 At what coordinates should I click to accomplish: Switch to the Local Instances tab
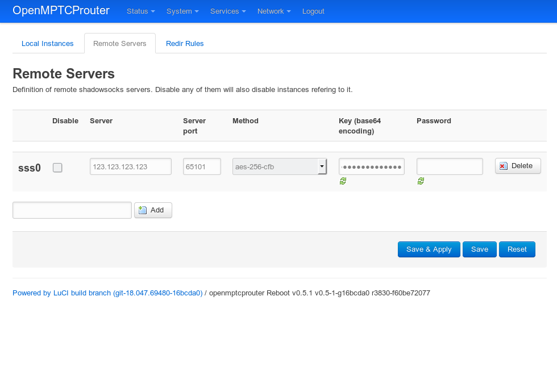point(48,43)
